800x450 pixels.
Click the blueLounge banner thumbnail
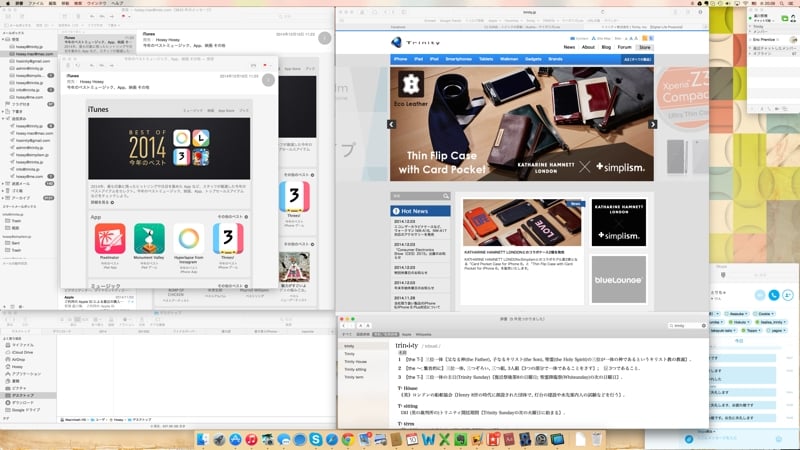click(x=617, y=279)
